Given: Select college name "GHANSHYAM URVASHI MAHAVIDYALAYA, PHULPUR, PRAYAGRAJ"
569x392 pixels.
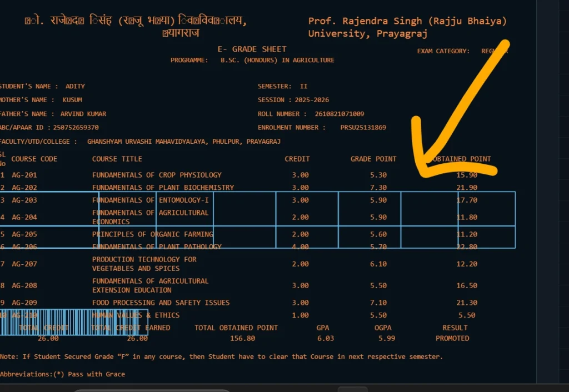Looking at the screenshot, I should tap(183, 142).
